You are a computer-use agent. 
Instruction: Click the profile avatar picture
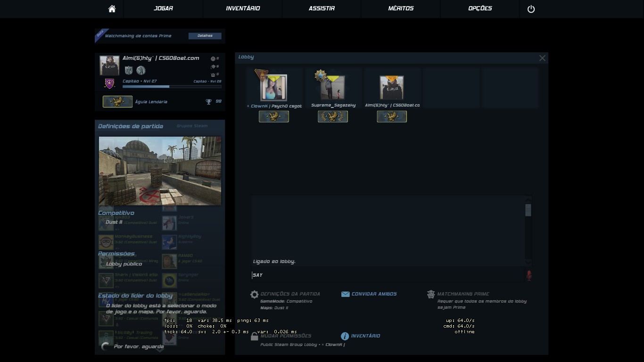(x=109, y=66)
